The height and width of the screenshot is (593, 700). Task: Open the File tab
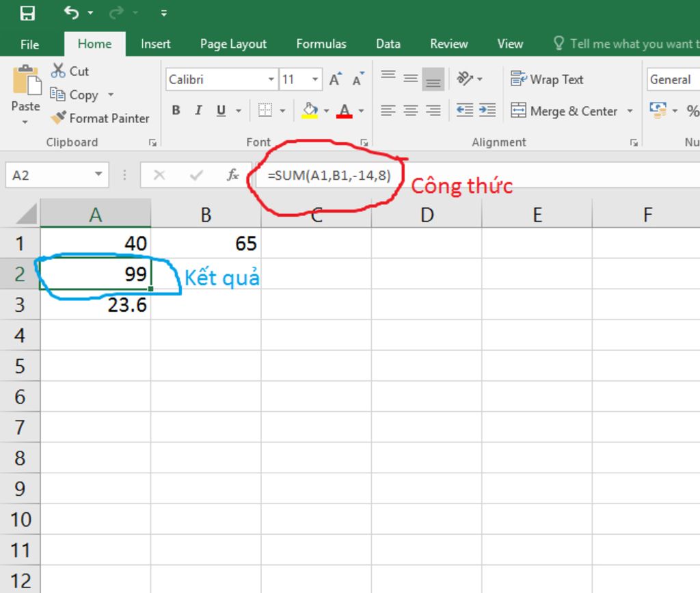29,44
